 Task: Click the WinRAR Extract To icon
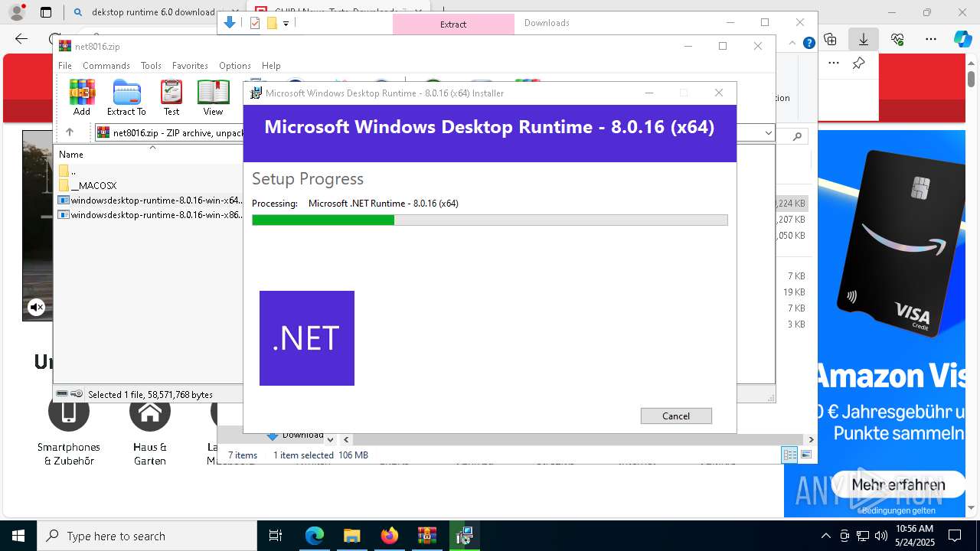click(126, 97)
